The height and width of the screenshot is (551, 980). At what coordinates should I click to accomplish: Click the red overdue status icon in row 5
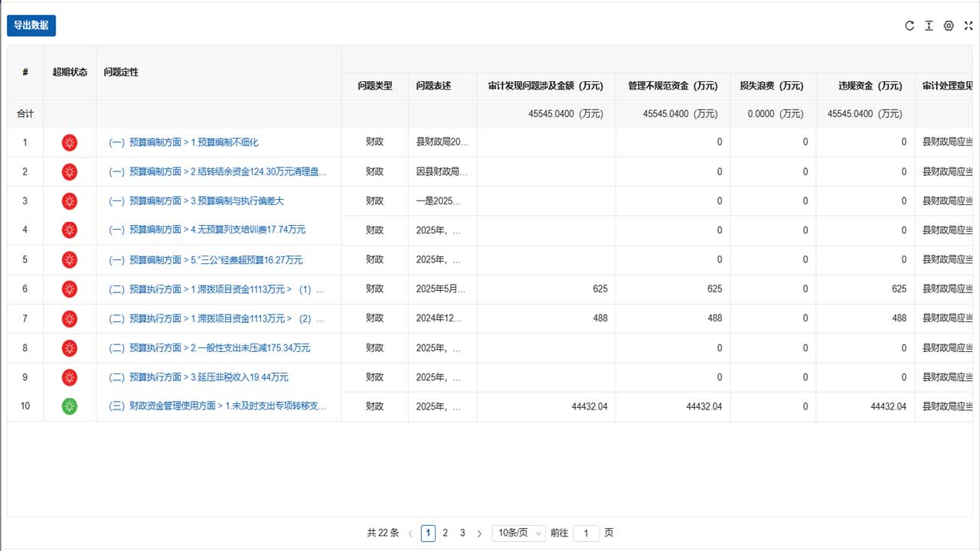point(70,259)
